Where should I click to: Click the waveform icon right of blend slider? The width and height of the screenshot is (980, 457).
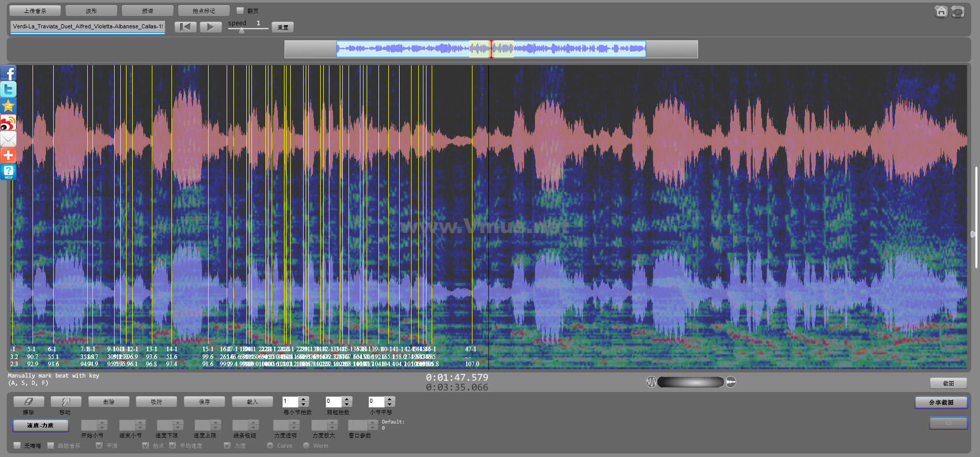click(x=731, y=382)
